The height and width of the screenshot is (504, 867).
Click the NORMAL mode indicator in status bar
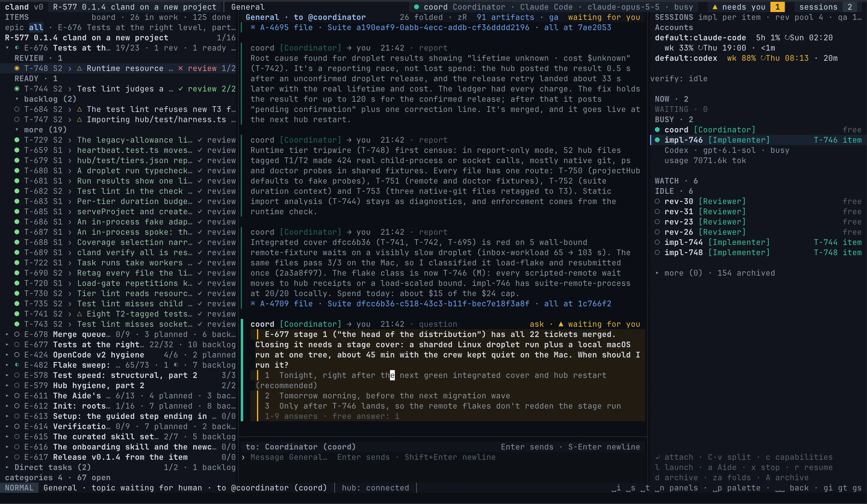tap(19, 488)
